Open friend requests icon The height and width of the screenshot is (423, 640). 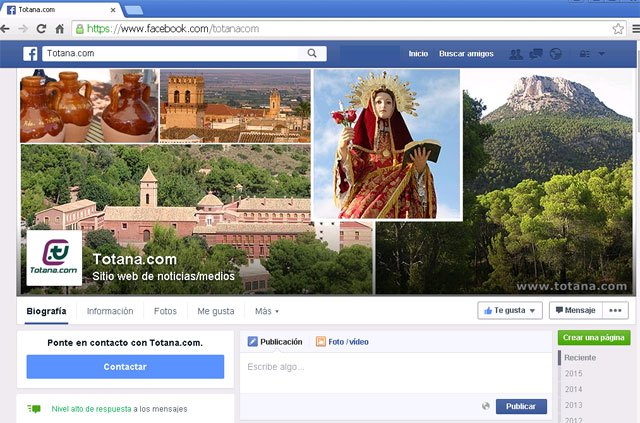coord(516,54)
